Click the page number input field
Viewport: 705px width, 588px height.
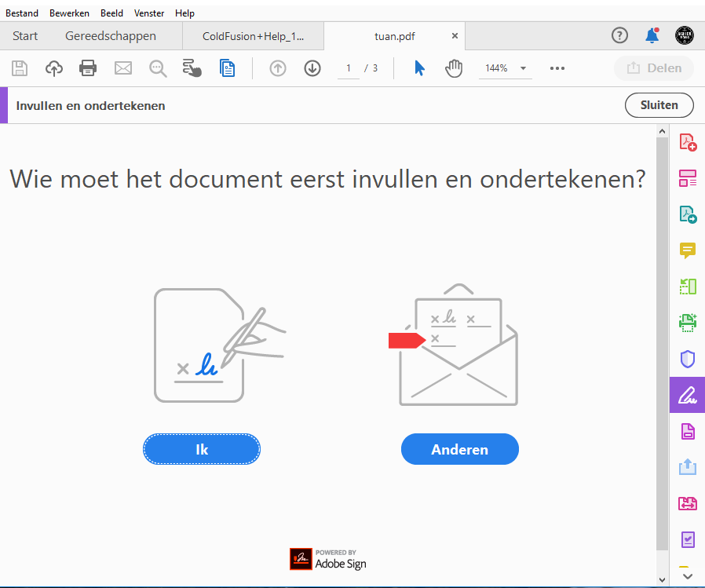click(348, 68)
